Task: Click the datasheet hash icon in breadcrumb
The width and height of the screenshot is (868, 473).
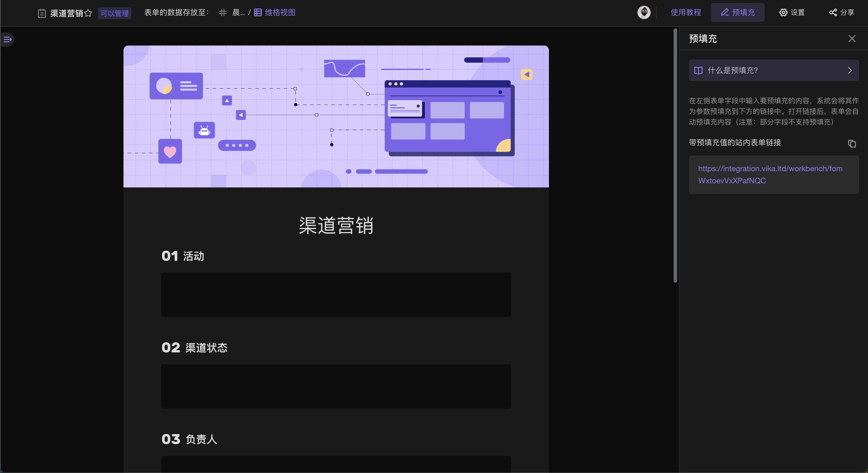Action: (222, 12)
